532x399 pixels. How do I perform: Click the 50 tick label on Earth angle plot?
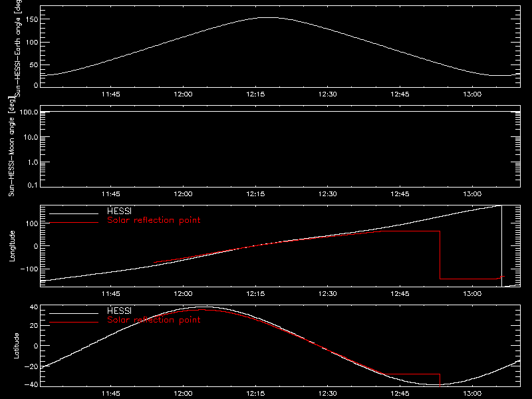click(x=34, y=65)
